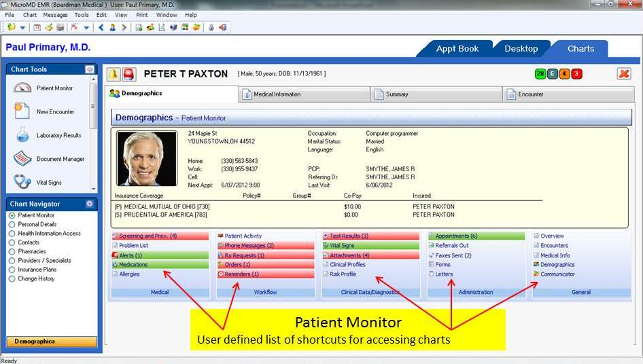Viewport: 643px width, 364px height.
Task: Go to previous patient with blue left arrow
Action: [x=101, y=27]
